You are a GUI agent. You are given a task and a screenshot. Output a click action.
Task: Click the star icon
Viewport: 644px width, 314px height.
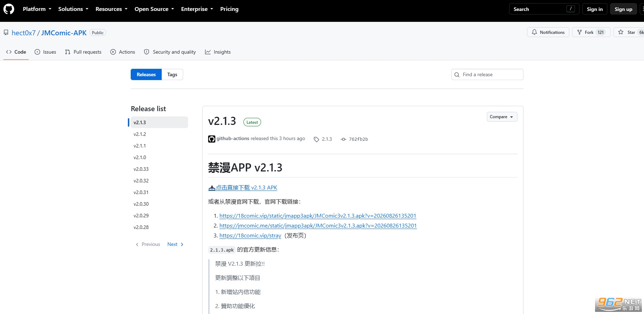[621, 32]
